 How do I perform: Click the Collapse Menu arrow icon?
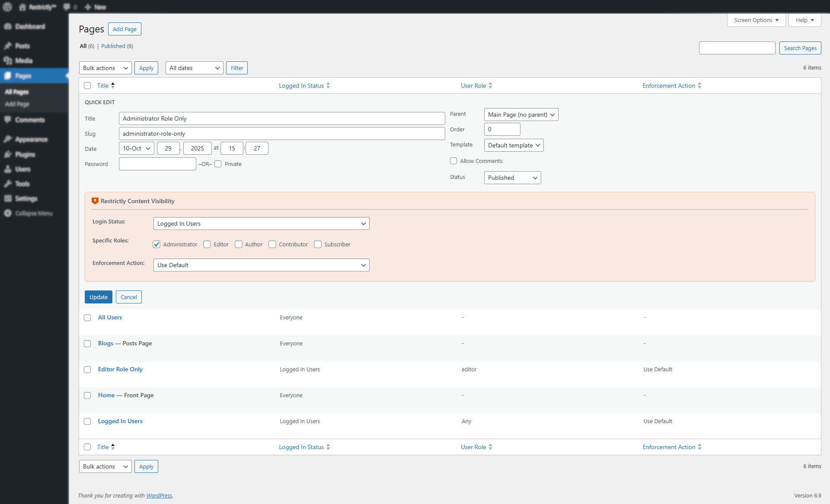(8, 213)
